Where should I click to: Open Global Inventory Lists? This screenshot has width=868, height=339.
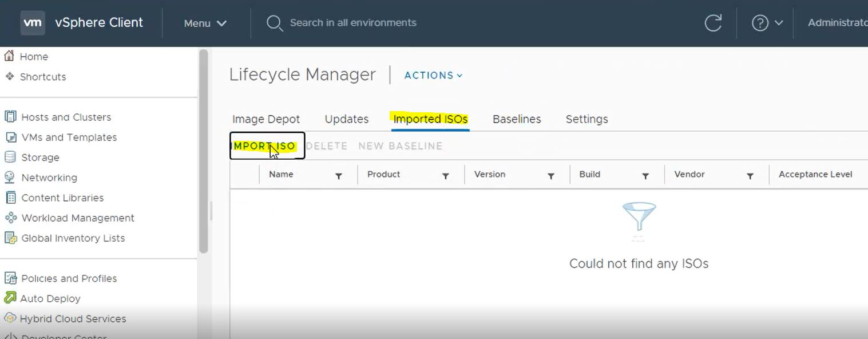tap(73, 238)
